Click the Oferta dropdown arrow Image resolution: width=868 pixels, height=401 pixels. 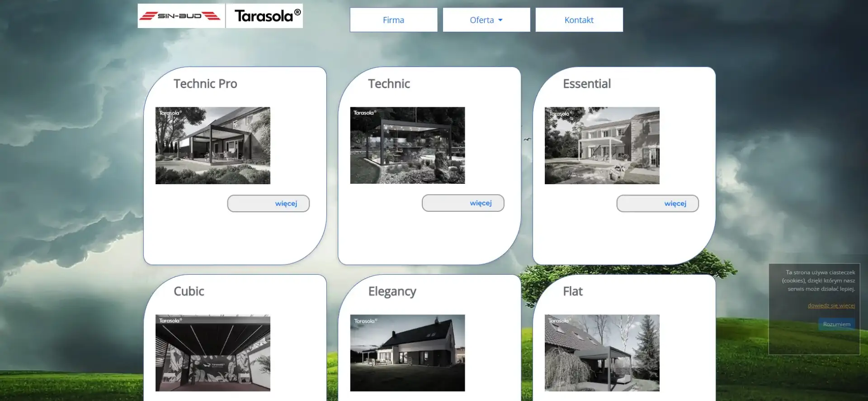pos(500,20)
